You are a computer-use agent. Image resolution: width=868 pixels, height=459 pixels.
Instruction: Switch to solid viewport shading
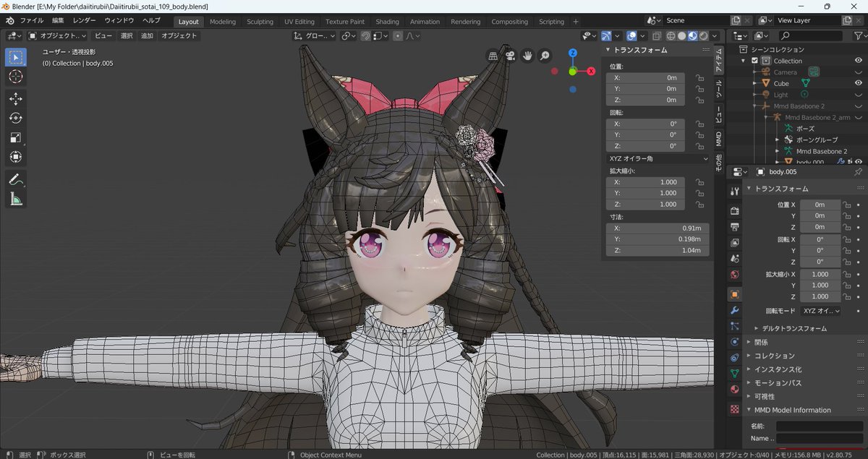682,35
